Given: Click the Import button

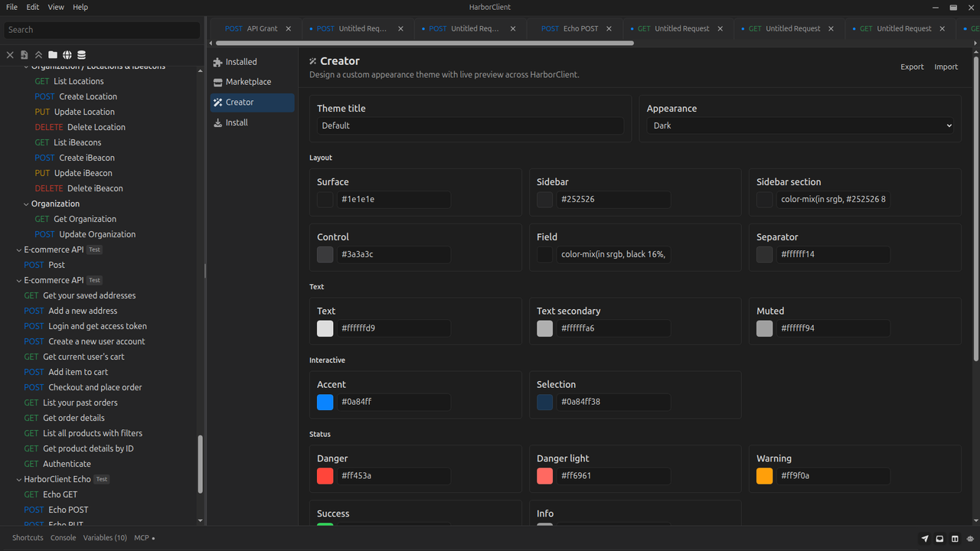Looking at the screenshot, I should click(x=946, y=67).
